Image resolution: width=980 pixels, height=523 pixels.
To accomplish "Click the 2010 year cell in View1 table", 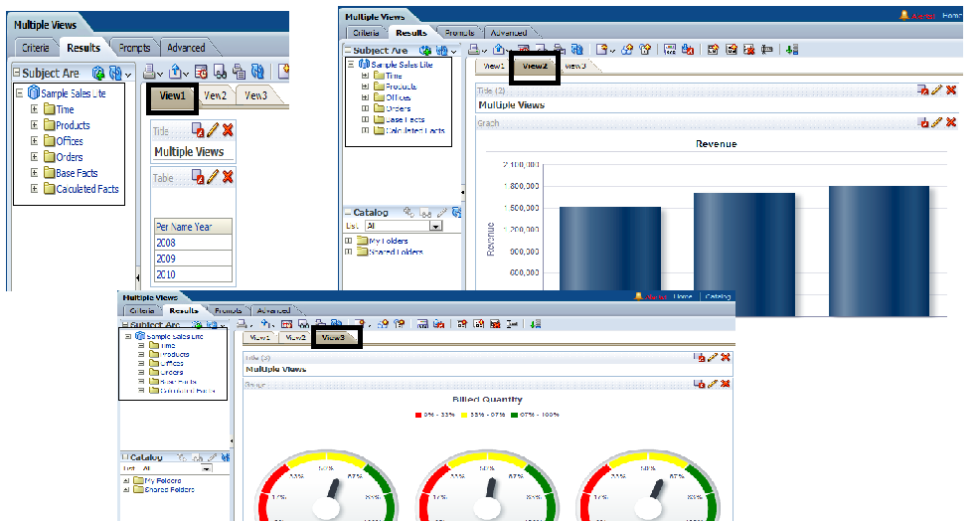I will 193,274.
